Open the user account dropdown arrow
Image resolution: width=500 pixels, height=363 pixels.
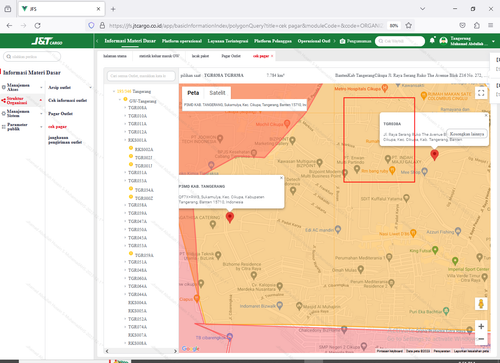(x=493, y=42)
